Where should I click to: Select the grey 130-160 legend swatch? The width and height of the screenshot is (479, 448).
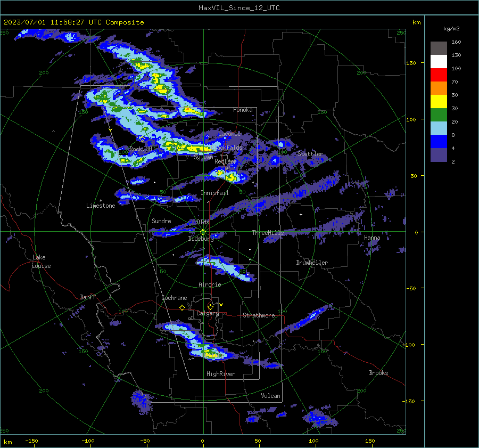(x=439, y=48)
